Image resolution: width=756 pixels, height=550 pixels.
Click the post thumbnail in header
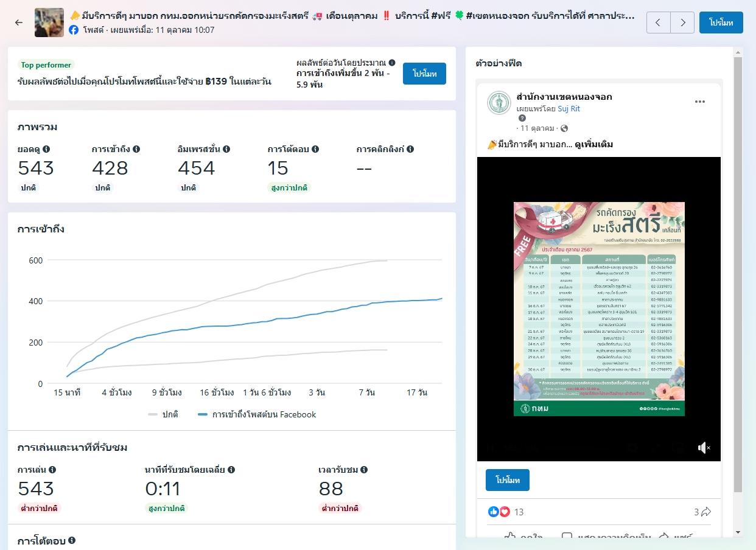(49, 23)
